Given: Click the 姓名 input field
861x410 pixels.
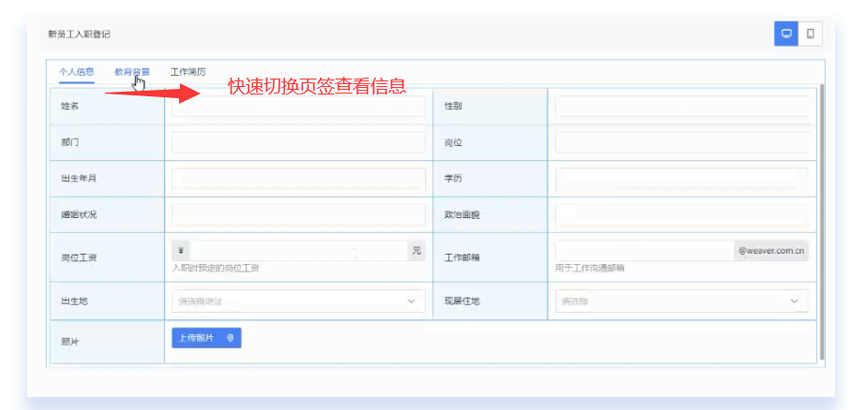Looking at the screenshot, I should point(298,106).
